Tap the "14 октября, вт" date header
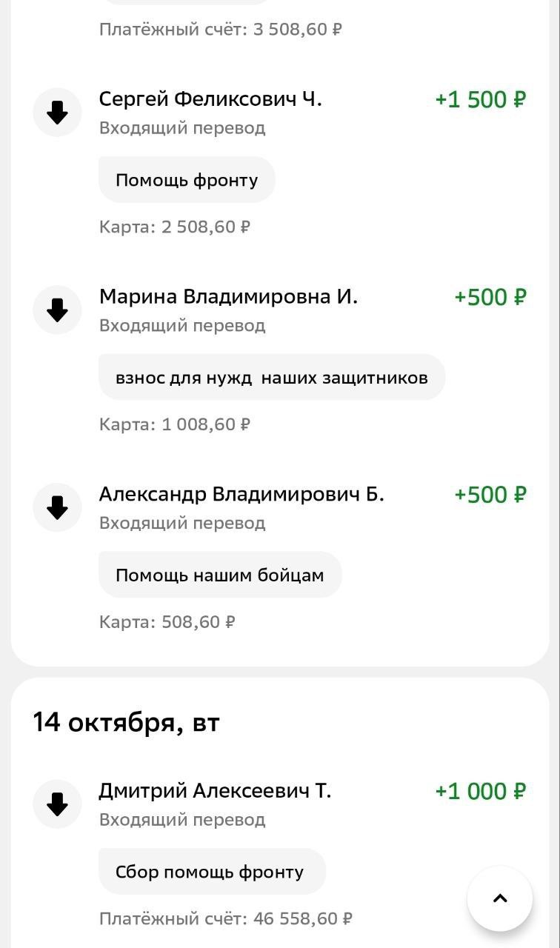Viewport: 560px width, 948px height. pyautogui.click(x=126, y=723)
